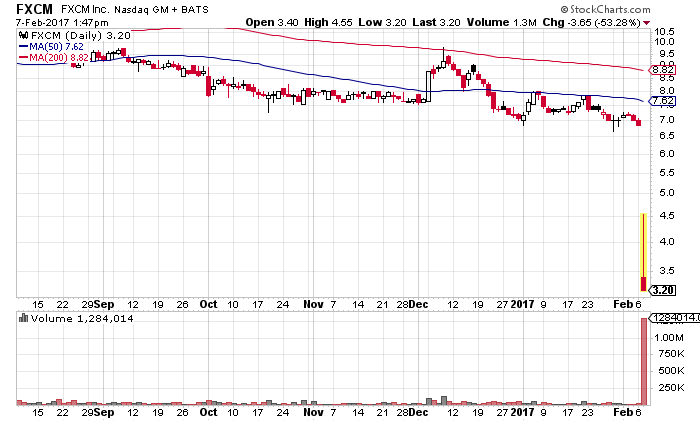Click the candlestick icon in price legend
The height and width of the screenshot is (421, 700).
pyautogui.click(x=23, y=35)
